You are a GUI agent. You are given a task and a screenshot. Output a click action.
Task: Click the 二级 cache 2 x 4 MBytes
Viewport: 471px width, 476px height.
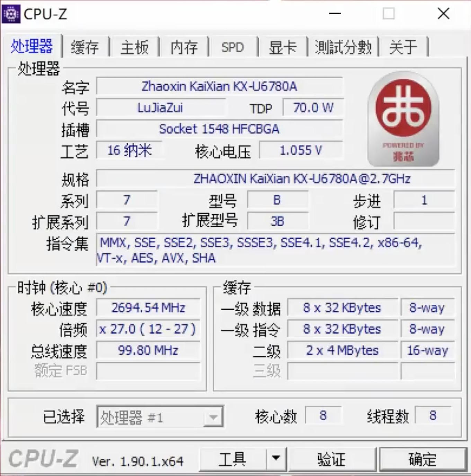pos(343,350)
